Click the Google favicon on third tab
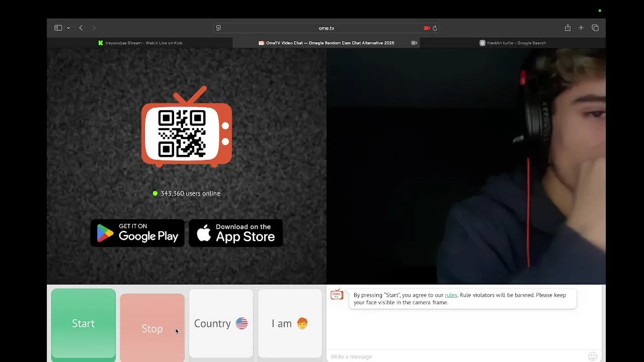The image size is (644, 362). point(482,43)
